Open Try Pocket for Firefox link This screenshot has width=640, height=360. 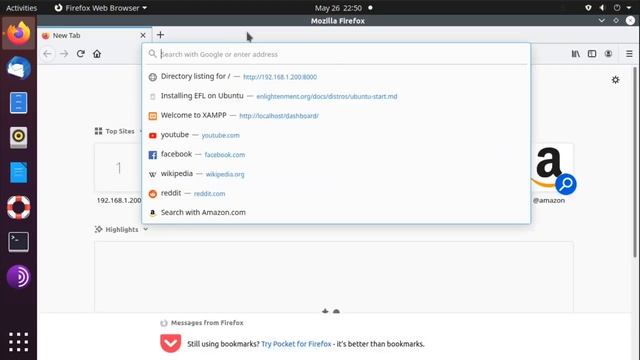296,344
